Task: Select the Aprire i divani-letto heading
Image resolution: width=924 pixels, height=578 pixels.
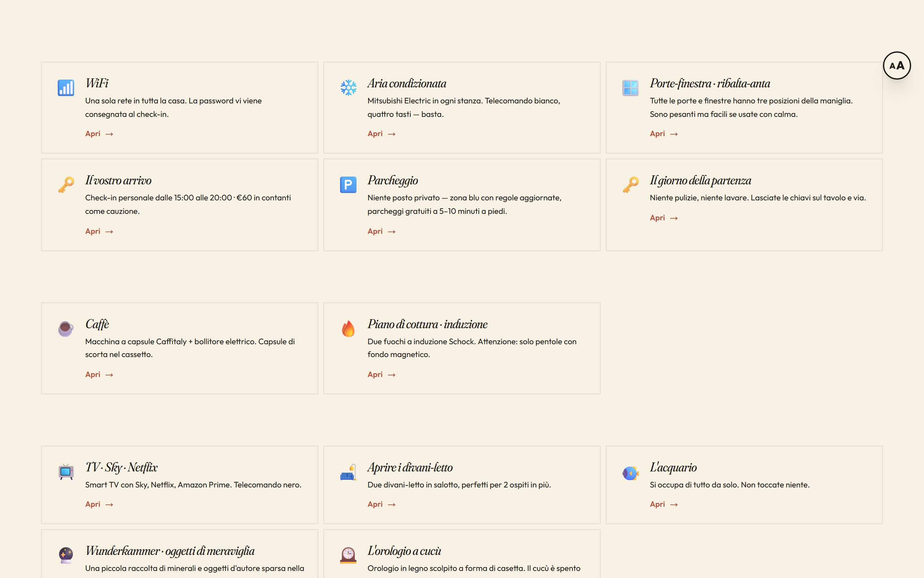Action: point(410,467)
